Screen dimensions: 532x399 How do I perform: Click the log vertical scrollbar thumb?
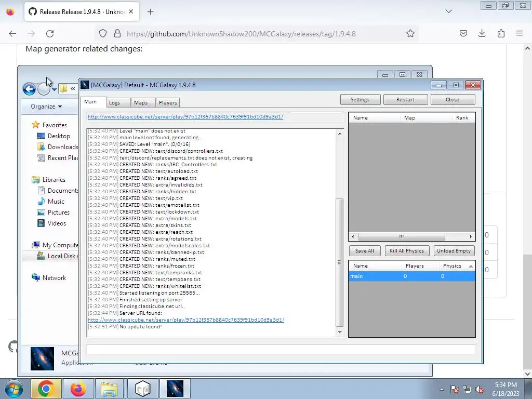(x=340, y=262)
